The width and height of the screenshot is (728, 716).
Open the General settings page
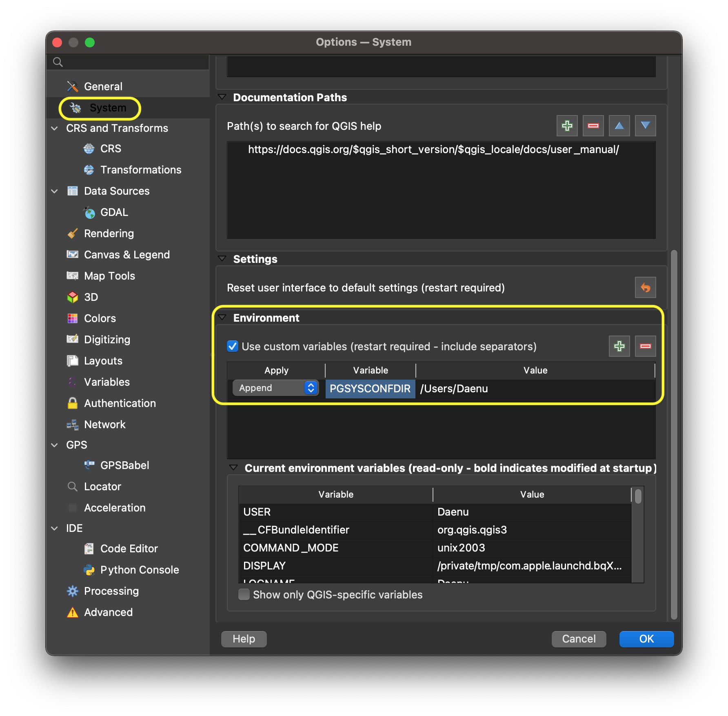click(x=103, y=87)
